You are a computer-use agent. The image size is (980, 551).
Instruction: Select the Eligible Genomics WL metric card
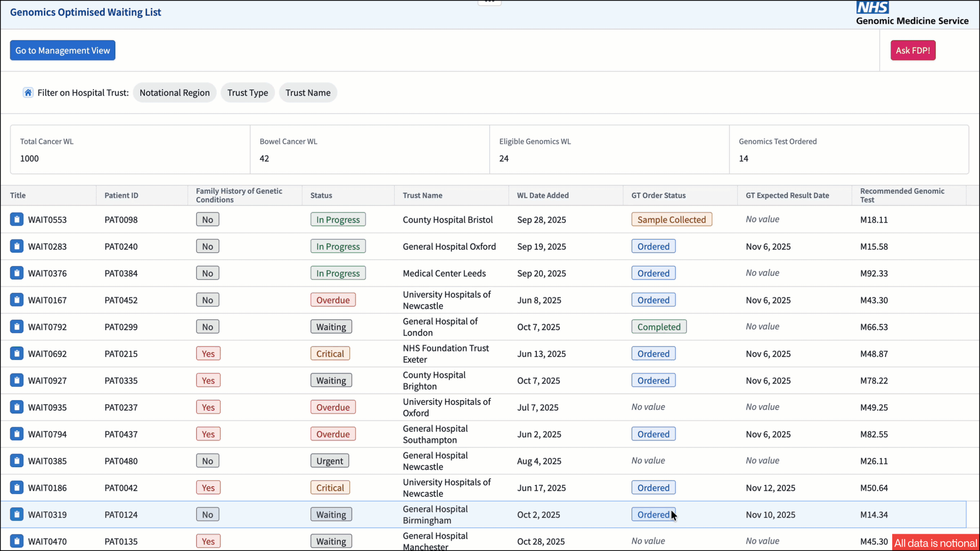609,149
